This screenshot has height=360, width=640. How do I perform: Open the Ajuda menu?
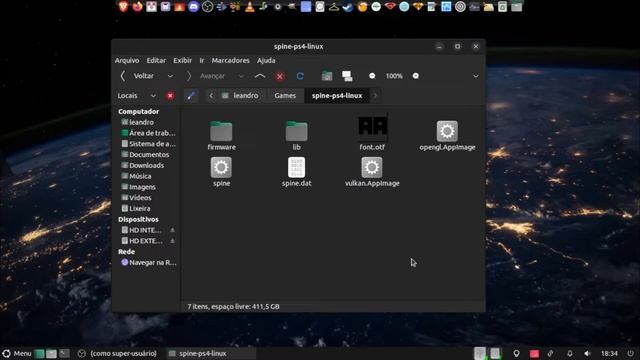(x=266, y=60)
